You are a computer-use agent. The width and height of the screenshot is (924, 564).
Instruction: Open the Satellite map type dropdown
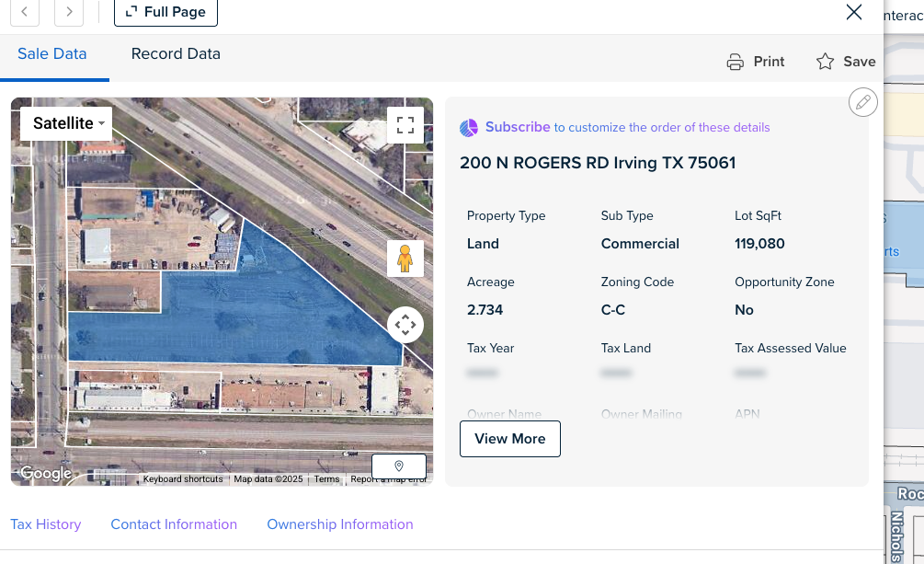[66, 123]
